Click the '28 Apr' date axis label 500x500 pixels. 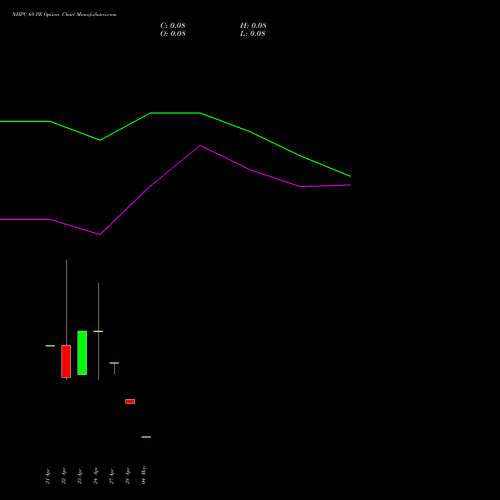pos(128,476)
